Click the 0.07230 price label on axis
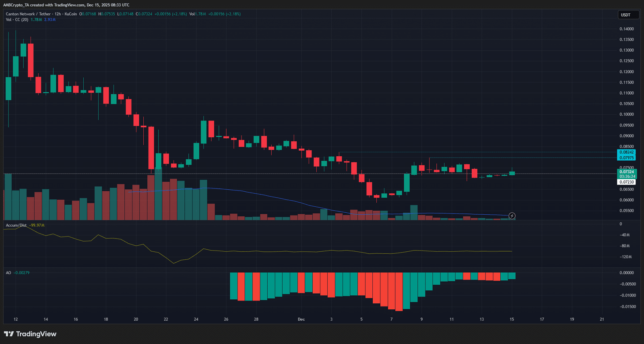Screen dimensions: 644x344 coord(626,182)
